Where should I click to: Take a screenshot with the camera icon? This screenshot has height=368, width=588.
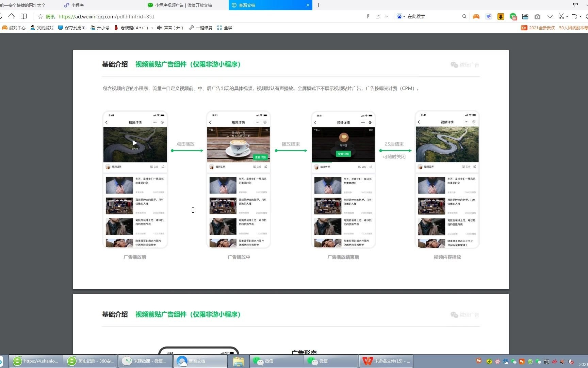click(537, 16)
